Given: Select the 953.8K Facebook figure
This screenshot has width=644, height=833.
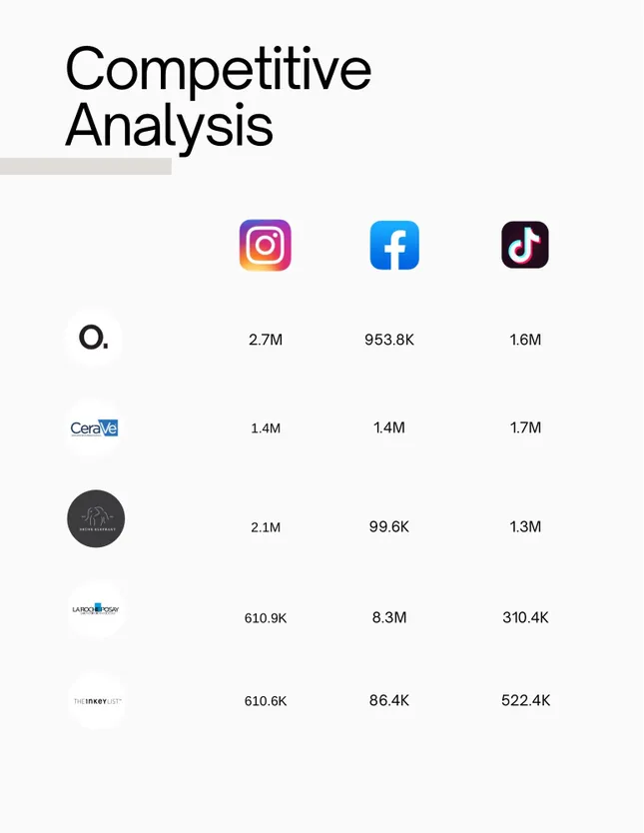Looking at the screenshot, I should [x=389, y=340].
